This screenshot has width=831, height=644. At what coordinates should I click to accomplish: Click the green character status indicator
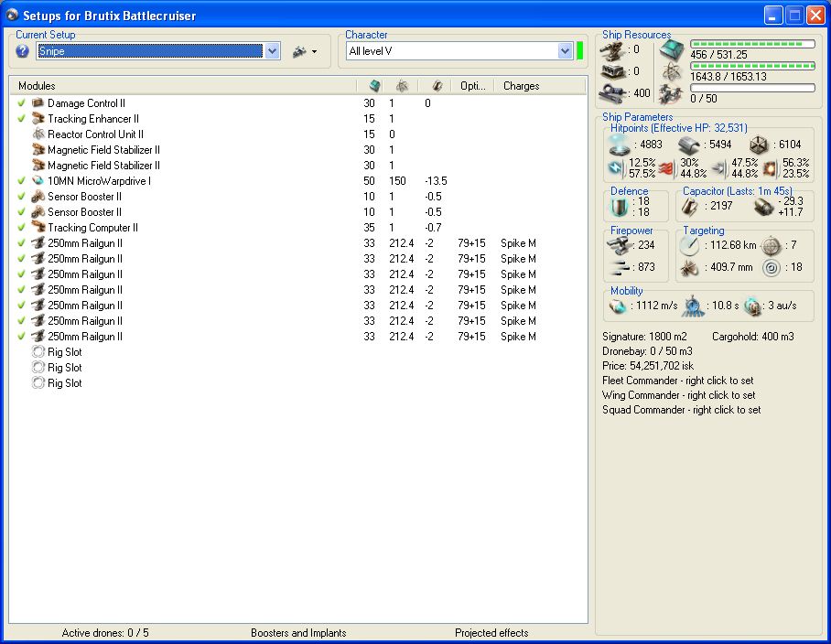click(580, 51)
